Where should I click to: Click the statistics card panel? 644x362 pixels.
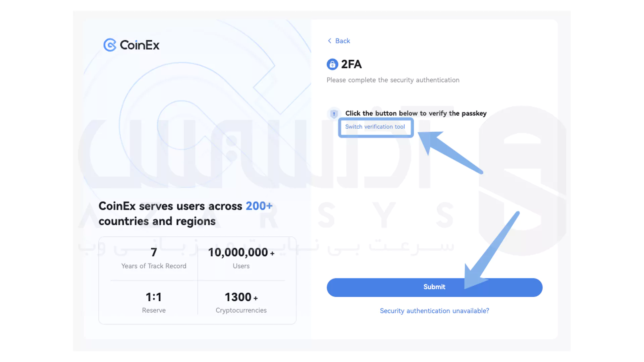coord(197,281)
